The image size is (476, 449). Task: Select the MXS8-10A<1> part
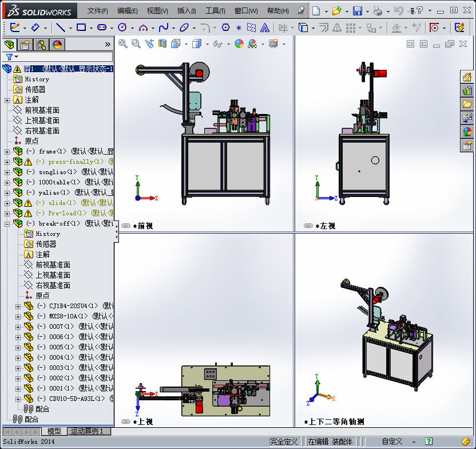click(68, 316)
